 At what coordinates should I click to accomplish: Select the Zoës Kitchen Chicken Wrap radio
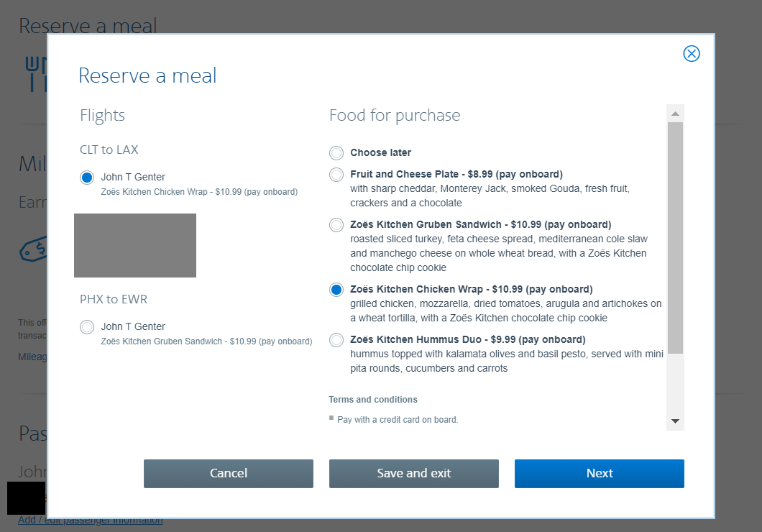(336, 290)
